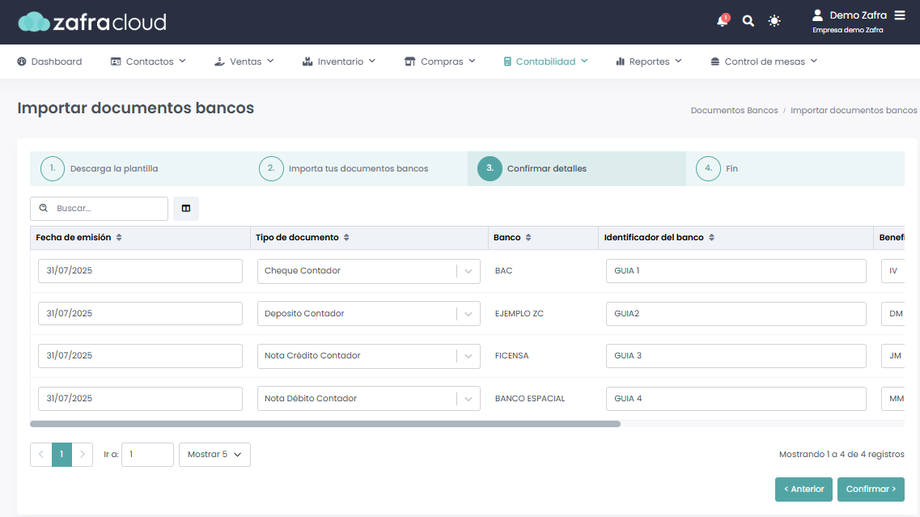Click the Zafra Cloud logo
The height and width of the screenshot is (517, 920).
92,22
